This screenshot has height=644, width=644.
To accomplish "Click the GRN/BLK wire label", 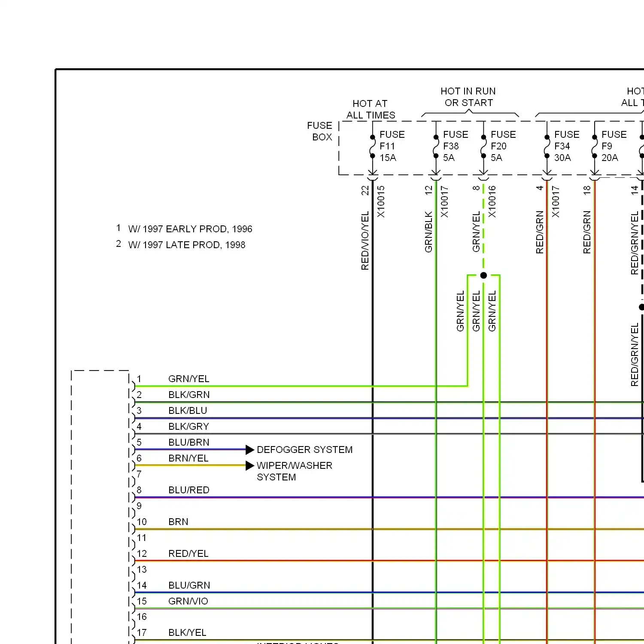I will coord(428,231).
